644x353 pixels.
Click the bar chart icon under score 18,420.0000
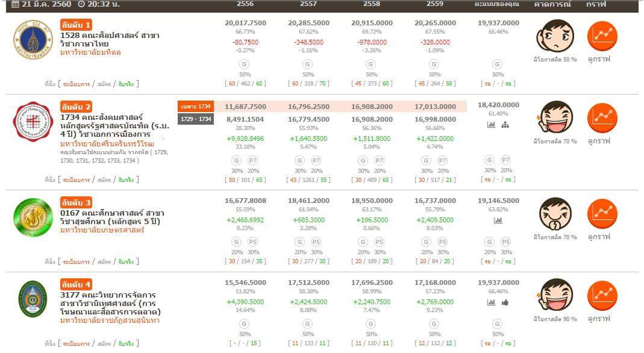(x=491, y=125)
